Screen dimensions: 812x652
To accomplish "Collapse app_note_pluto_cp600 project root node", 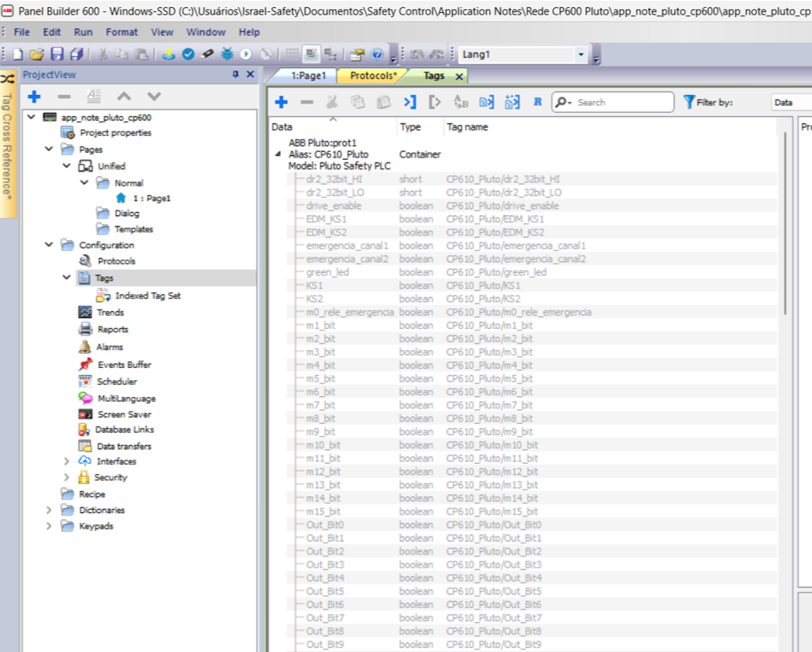I will [x=32, y=117].
